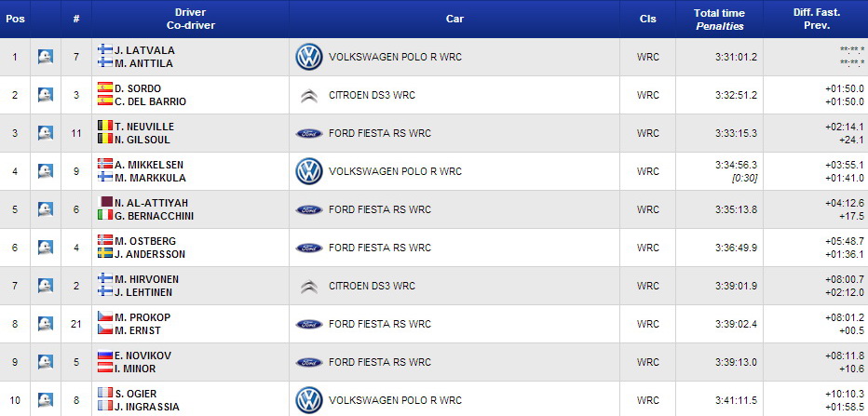Select co-driver name N. GILSOUL
This screenshot has width=868, height=416.
coord(142,140)
